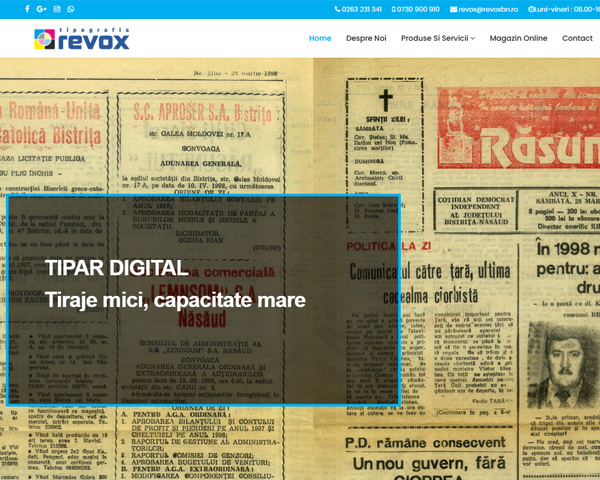
Task: Click the TIPAR DIGITAL slide heading
Action: point(117,267)
